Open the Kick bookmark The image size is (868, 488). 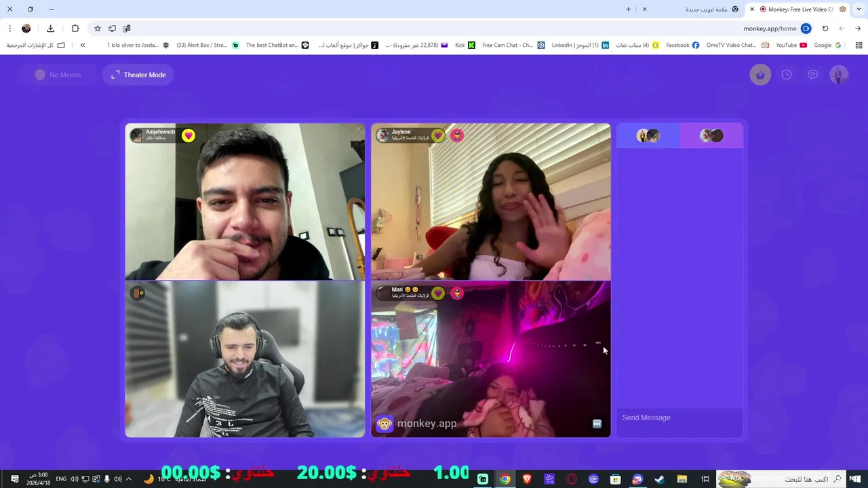pyautogui.click(x=465, y=45)
